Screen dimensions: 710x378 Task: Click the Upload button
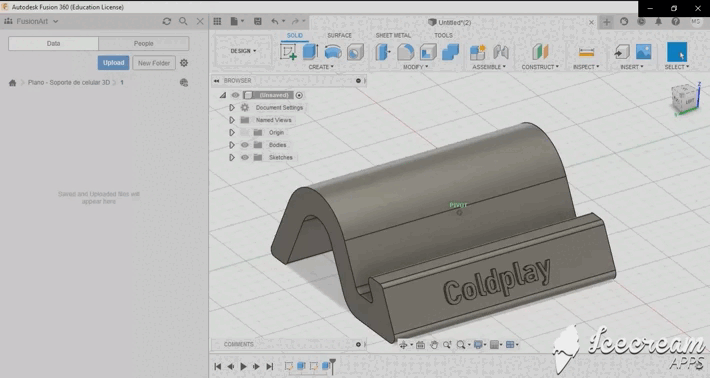(113, 63)
